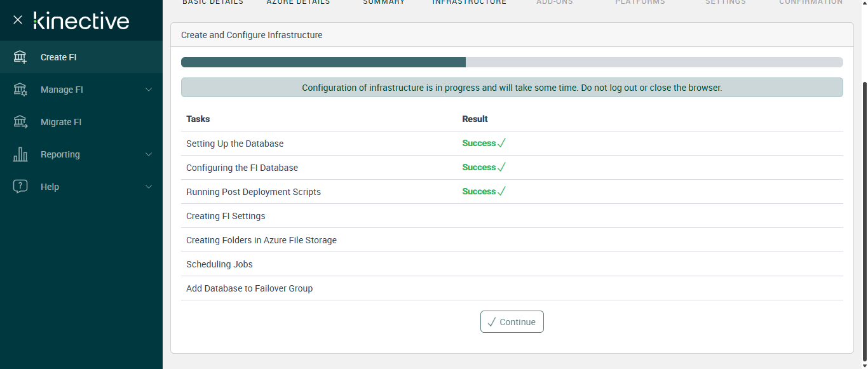The width and height of the screenshot is (868, 369).
Task: Click the Success result for Running Post Deployment Scripts
Action: 479,192
